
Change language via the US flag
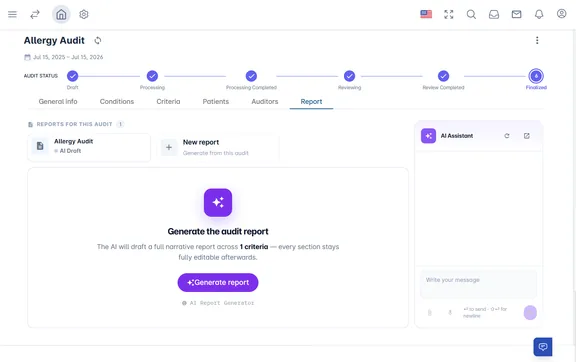click(x=426, y=14)
